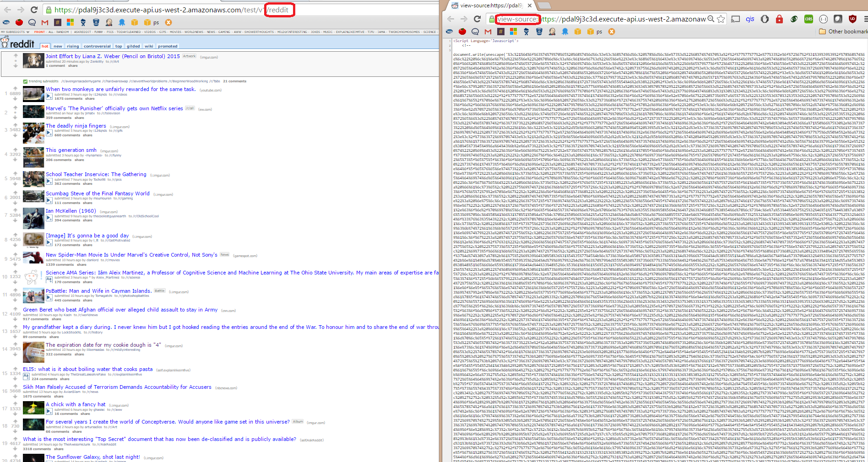The width and height of the screenshot is (868, 462).
Task: Open ASKREDDIT in top subreddit bar
Action: click(x=82, y=32)
